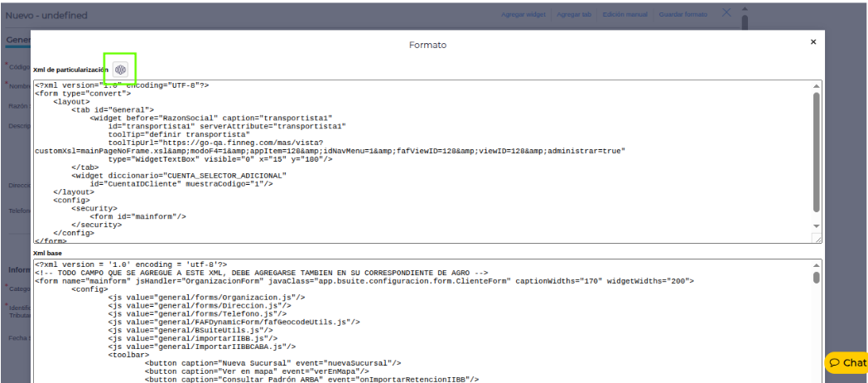Click Guardar formato in header
This screenshot has width=868, height=383.
click(x=683, y=15)
